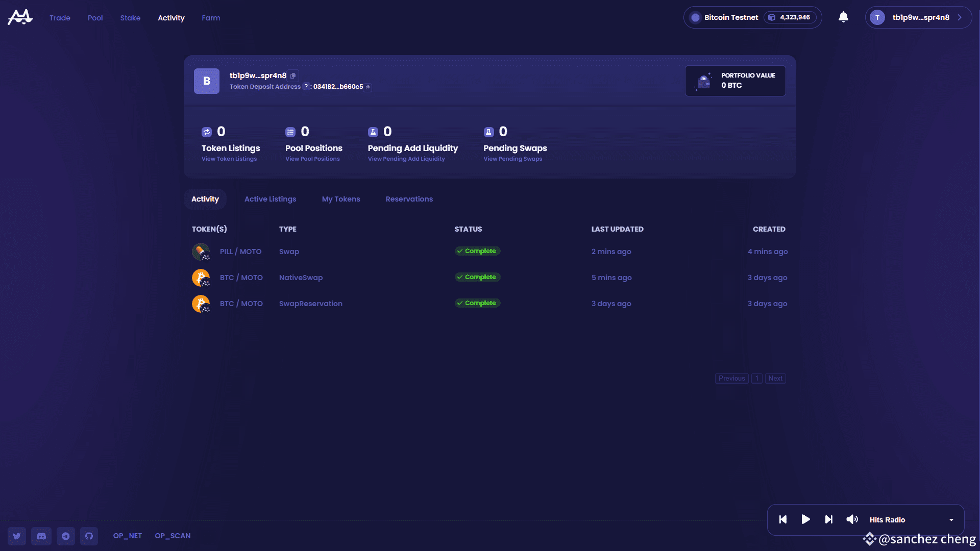Click the Next pagination button
The image size is (980, 551).
[x=775, y=379]
